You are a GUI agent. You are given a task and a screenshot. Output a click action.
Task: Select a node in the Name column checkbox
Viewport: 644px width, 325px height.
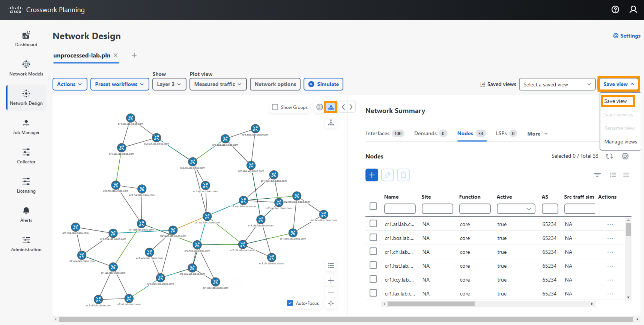pyautogui.click(x=373, y=224)
